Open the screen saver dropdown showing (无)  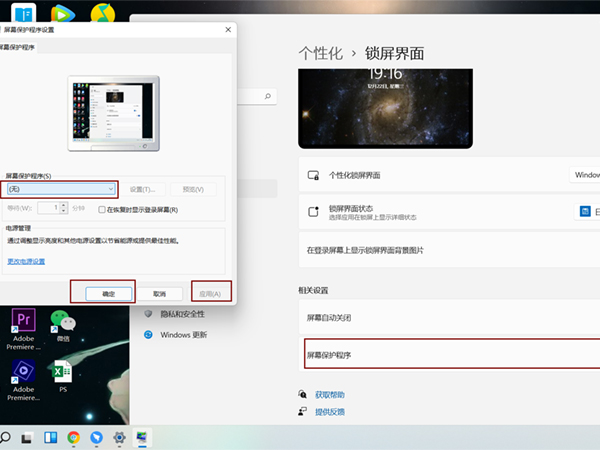click(61, 189)
